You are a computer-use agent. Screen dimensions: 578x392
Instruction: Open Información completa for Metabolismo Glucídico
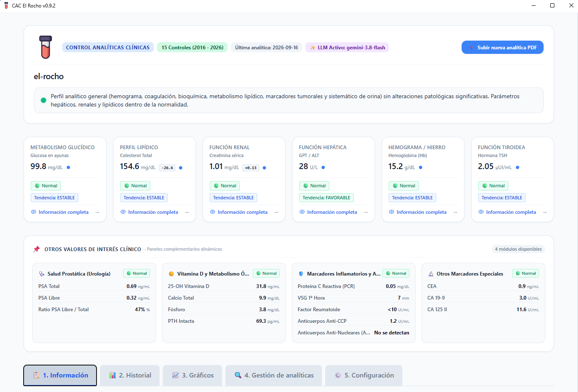[x=65, y=212]
